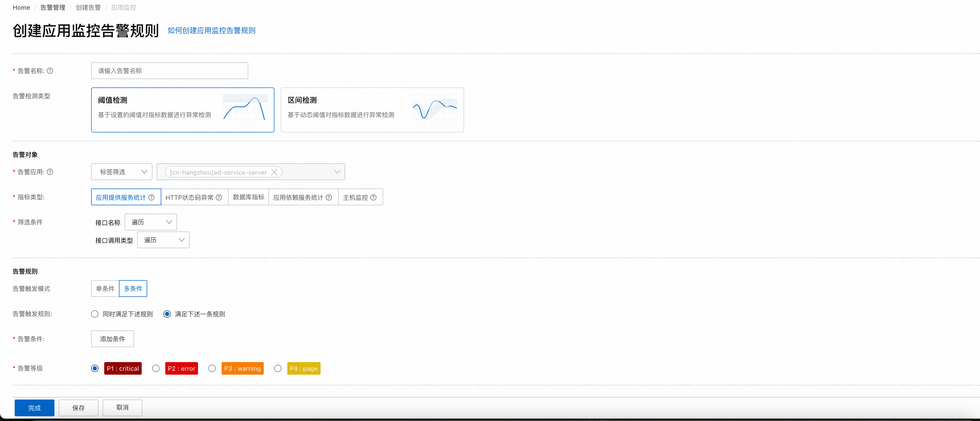980x421 pixels.
Task: Remove the ad-service-server application tag
Action: [274, 172]
